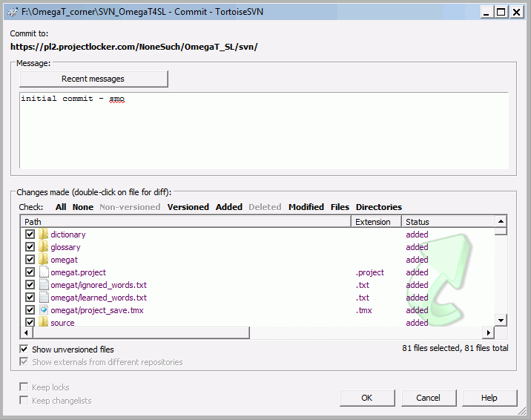This screenshot has height=420, width=531.
Task: Click the project_save.tmx file icon
Action: [44, 309]
